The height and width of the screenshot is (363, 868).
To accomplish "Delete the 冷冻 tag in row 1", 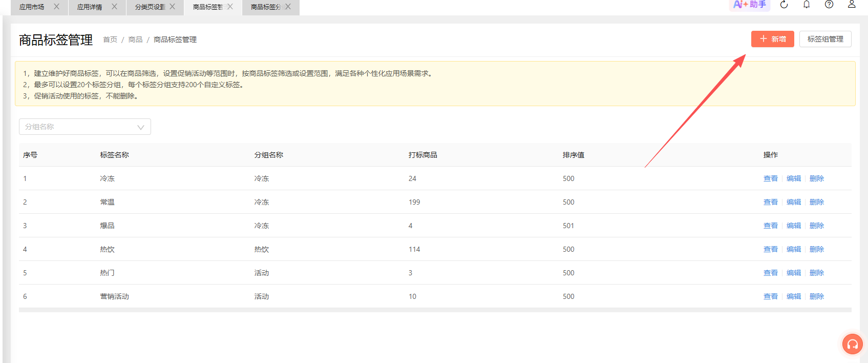I will (x=817, y=178).
